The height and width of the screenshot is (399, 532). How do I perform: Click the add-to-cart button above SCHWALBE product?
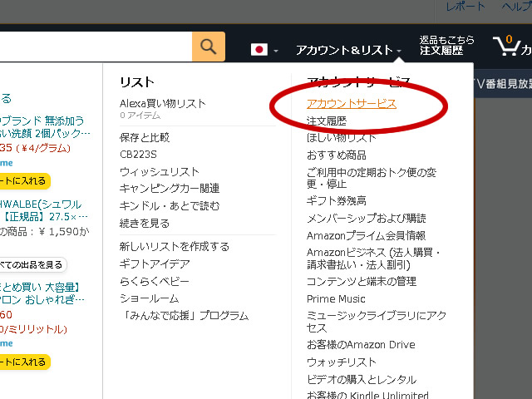(x=25, y=181)
